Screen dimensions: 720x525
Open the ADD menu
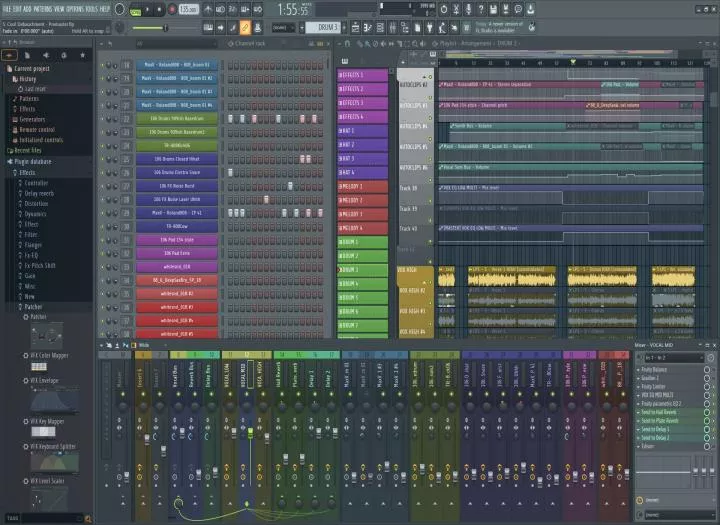28,9
